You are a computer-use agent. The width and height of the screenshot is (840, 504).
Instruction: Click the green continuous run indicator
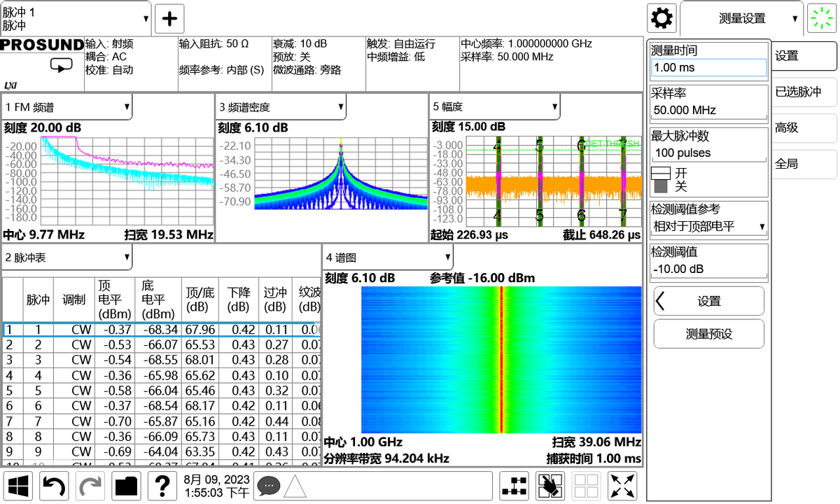point(822,18)
